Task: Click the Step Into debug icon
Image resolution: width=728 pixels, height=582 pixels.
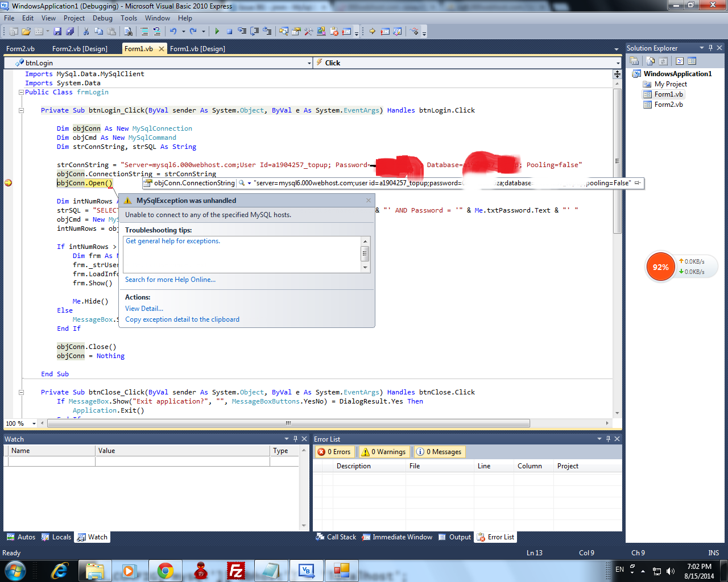Action: point(242,31)
